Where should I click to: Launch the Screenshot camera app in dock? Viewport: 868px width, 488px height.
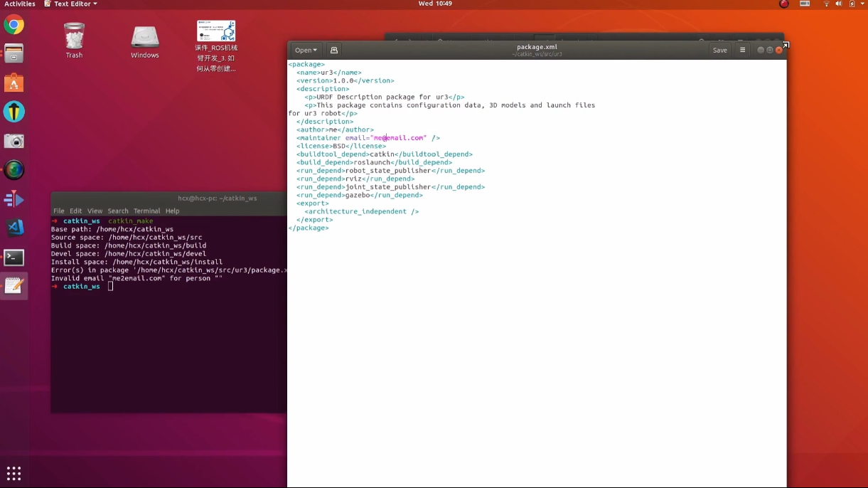(14, 141)
